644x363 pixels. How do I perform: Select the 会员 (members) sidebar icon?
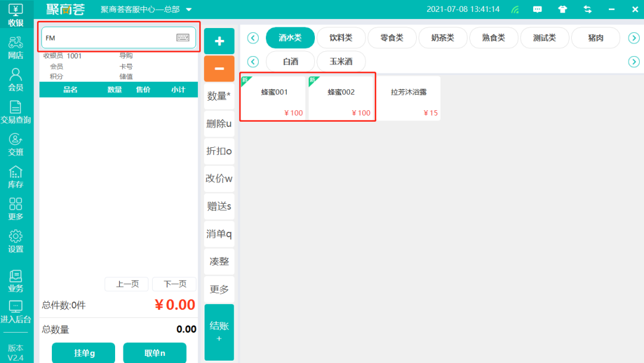coord(16,78)
